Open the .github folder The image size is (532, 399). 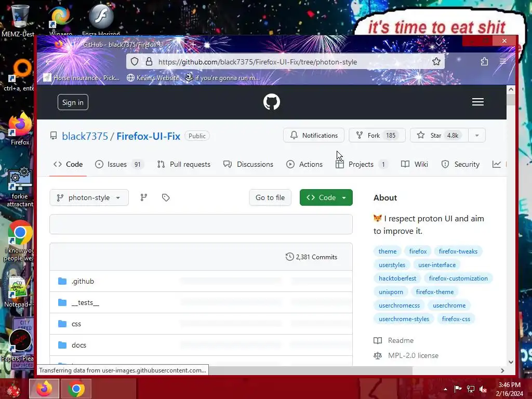pyautogui.click(x=83, y=281)
